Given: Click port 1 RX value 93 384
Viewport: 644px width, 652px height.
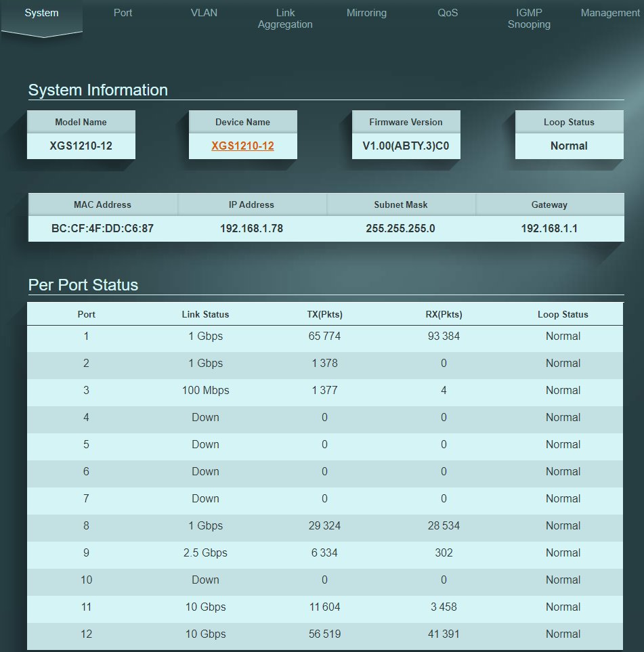Looking at the screenshot, I should 444,336.
